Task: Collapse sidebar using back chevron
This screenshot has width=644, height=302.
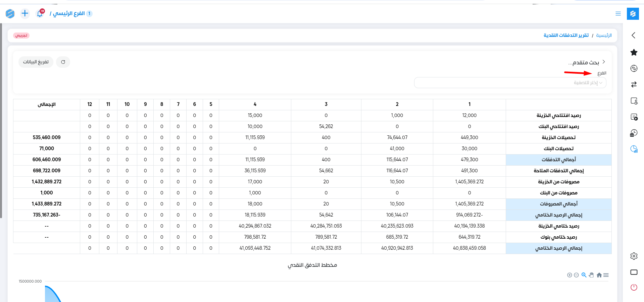Action: (x=633, y=35)
